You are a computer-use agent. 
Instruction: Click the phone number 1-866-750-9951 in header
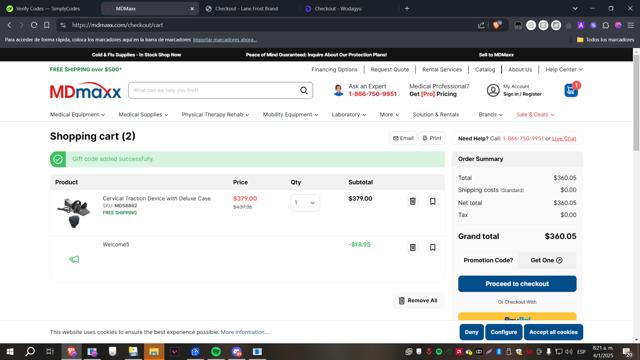[372, 94]
